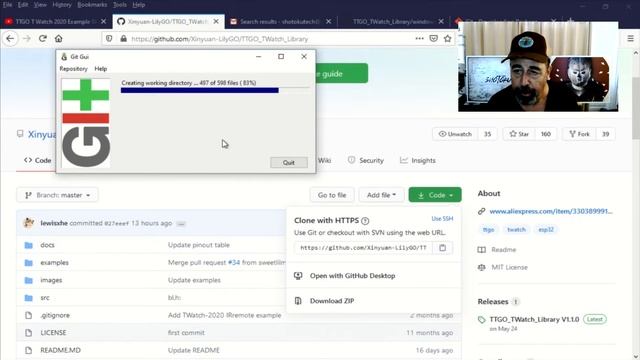Viewport: 640px width, 360px height.
Task: Choose Open with GitHub Desktop
Action: point(352,276)
